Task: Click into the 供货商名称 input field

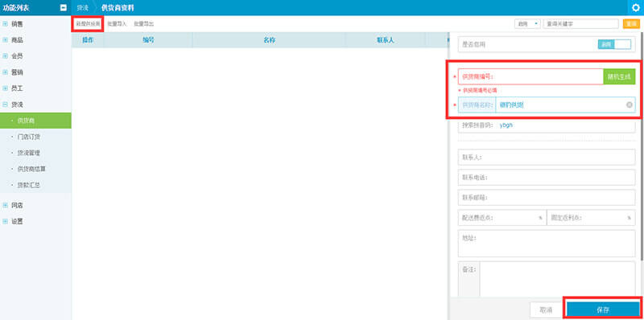Action: click(566, 105)
